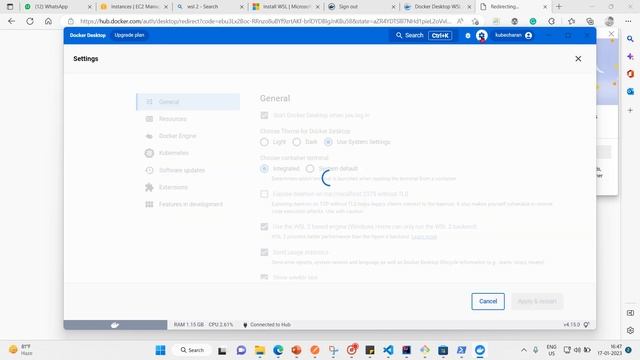Open the kubecharan account menu
The height and width of the screenshot is (360, 640).
pyautogui.click(x=513, y=36)
